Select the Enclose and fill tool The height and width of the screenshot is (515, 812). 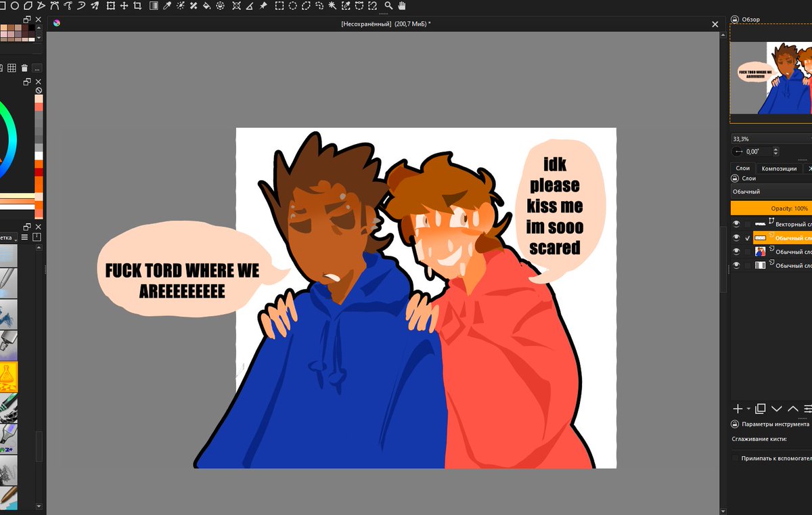pos(220,5)
